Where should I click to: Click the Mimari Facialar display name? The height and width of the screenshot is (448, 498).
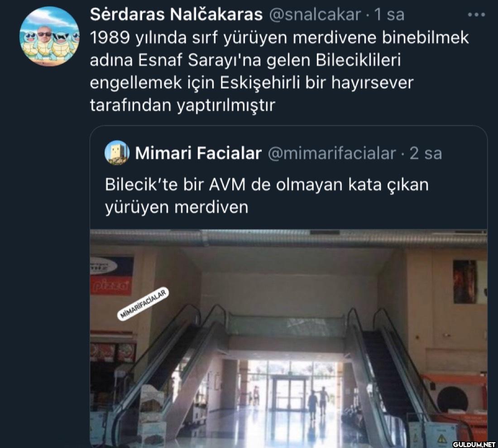tap(198, 153)
